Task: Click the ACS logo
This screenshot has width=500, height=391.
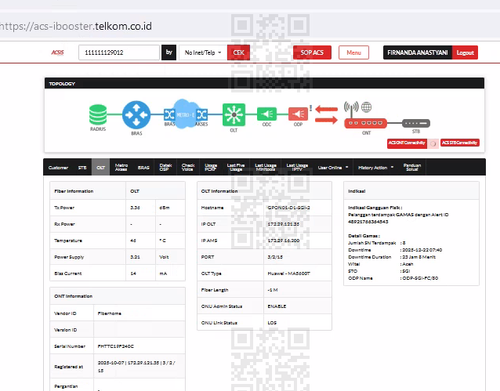Action: (x=57, y=52)
